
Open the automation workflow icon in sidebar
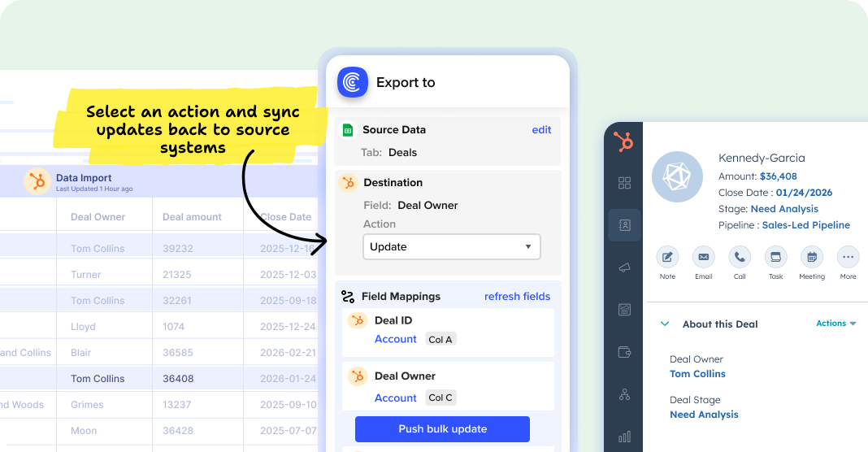coord(624,394)
